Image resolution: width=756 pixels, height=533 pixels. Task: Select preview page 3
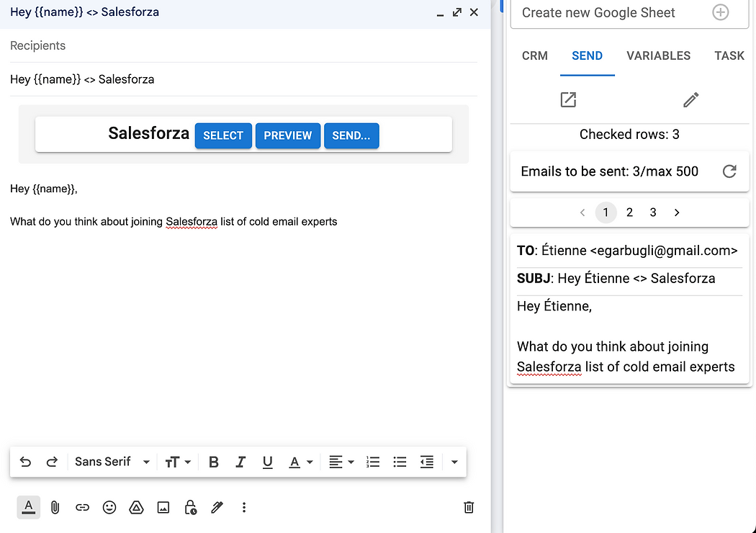coord(653,212)
